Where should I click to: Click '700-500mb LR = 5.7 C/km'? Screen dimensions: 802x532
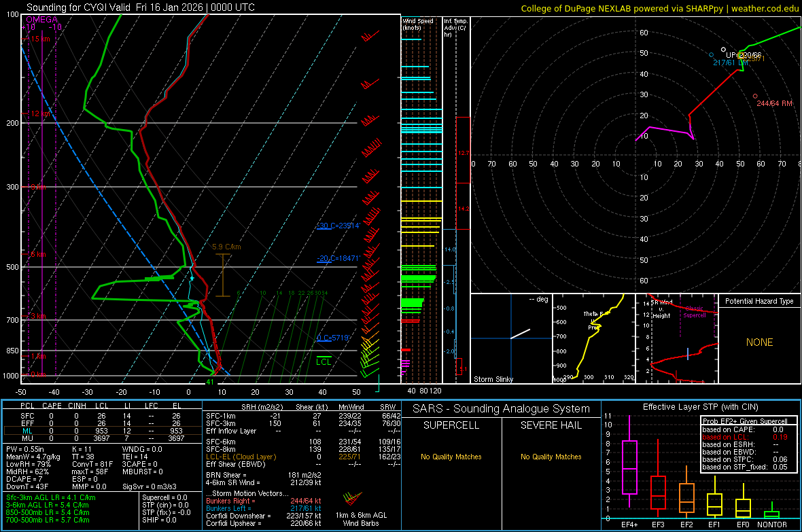click(48, 520)
